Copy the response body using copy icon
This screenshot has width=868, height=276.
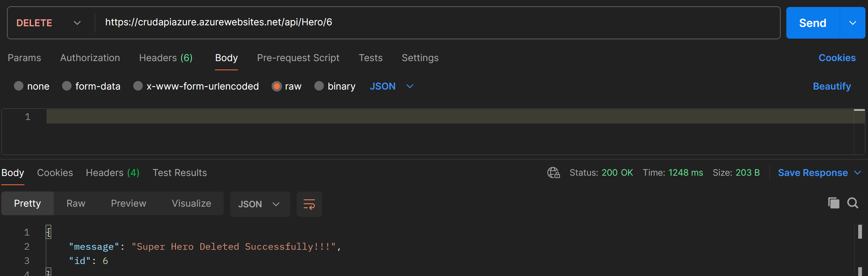(x=833, y=203)
